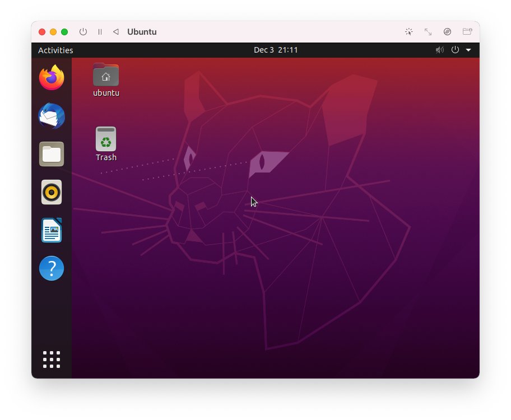Open the Activities overview

(55, 50)
